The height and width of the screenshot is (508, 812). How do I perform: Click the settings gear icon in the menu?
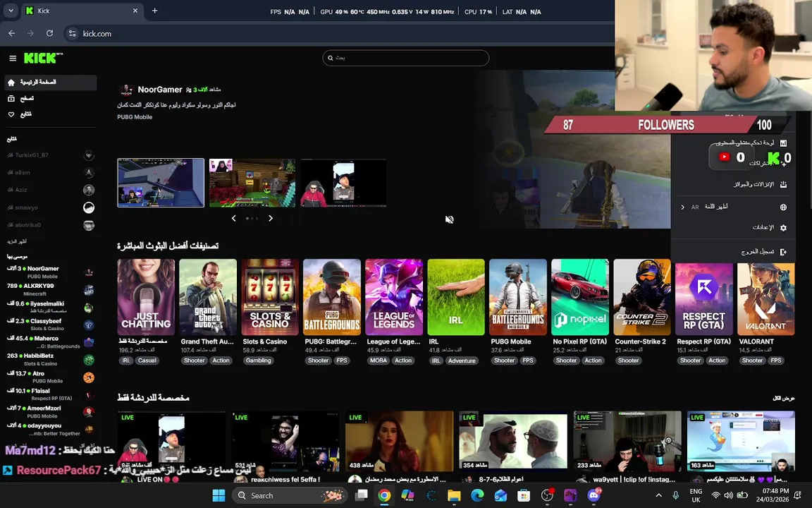(x=784, y=228)
